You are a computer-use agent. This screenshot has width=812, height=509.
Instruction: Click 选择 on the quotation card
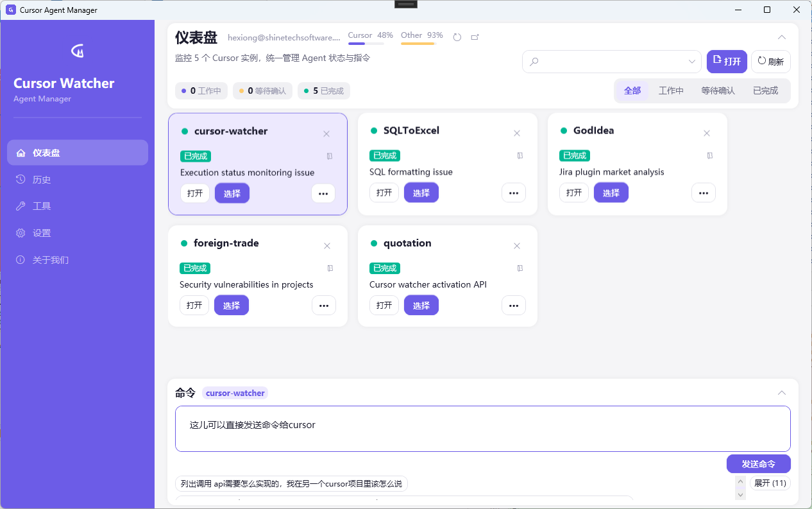[x=421, y=306]
